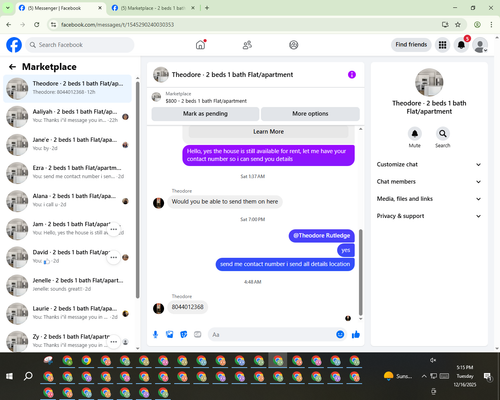Click the $800 listing title under Marketplace
The width and height of the screenshot is (500, 400).
(206, 101)
